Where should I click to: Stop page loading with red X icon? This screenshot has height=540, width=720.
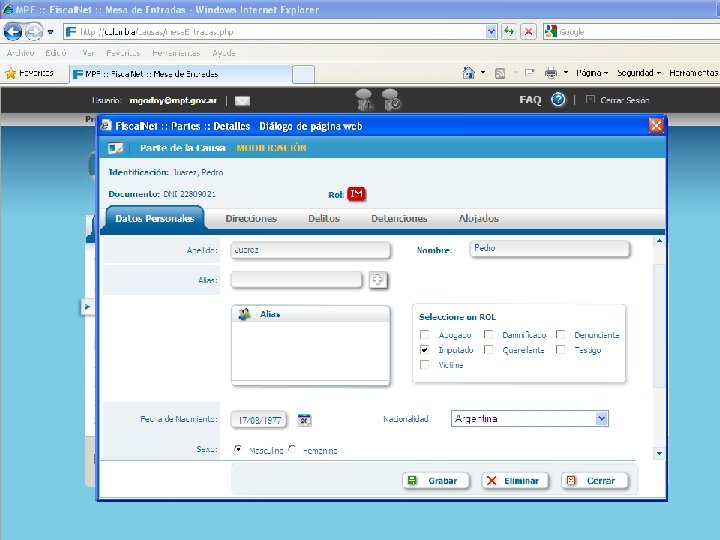click(529, 32)
